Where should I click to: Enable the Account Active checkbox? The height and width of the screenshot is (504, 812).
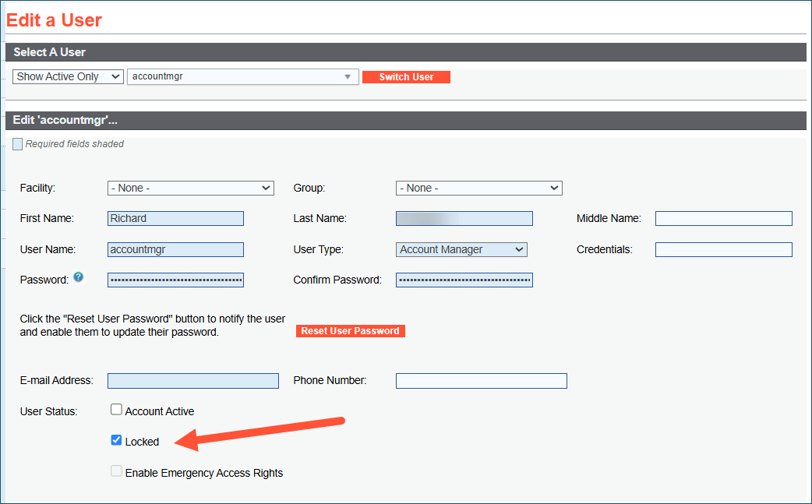coord(116,409)
